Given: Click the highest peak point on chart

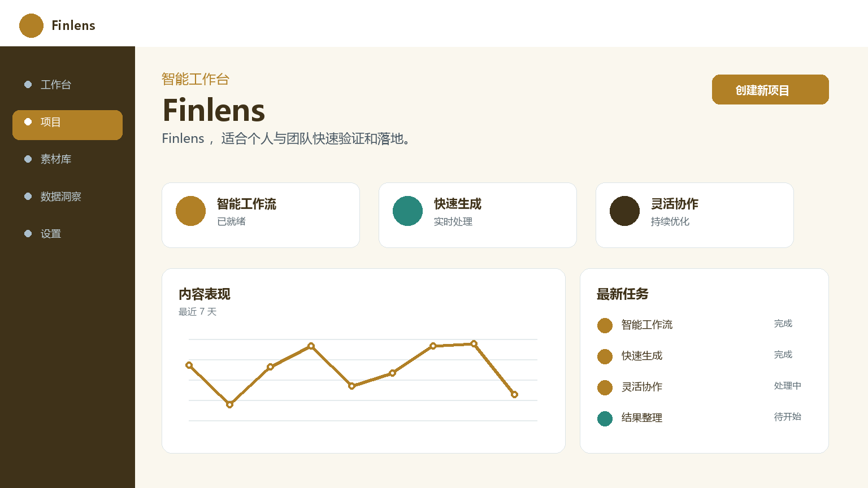Looking at the screenshot, I should click(474, 343).
